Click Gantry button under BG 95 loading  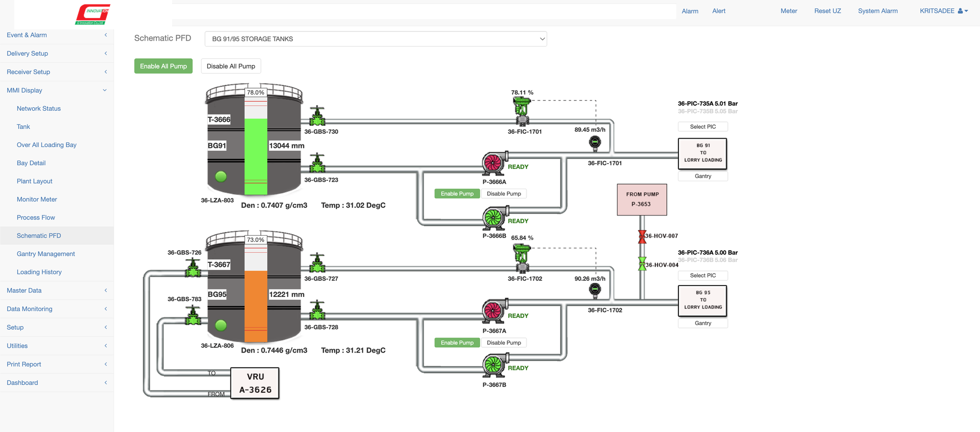703,323
